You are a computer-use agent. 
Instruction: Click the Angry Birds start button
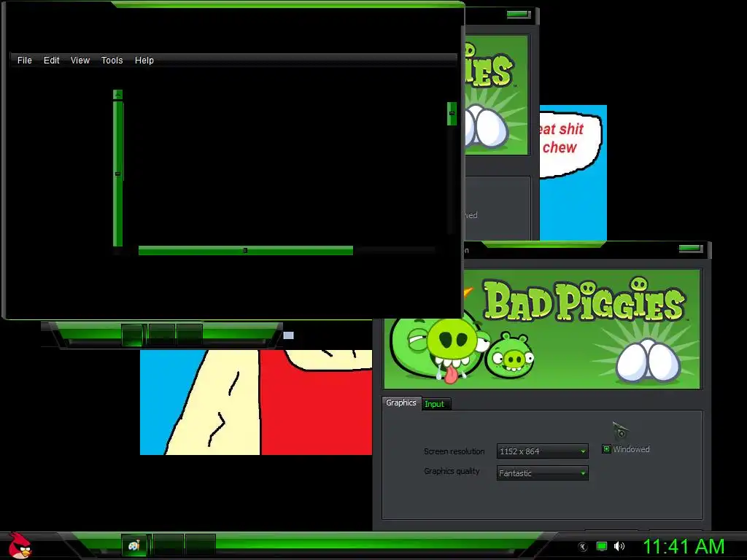19,545
